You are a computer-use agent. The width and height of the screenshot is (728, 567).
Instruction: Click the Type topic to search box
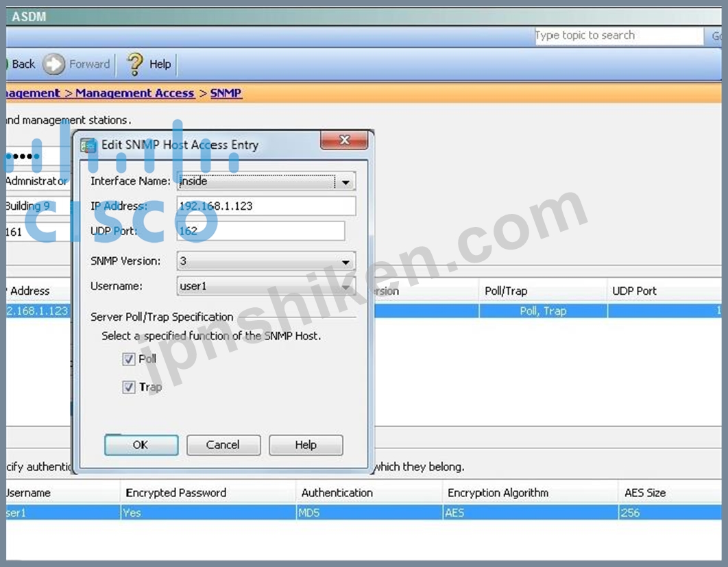point(618,35)
